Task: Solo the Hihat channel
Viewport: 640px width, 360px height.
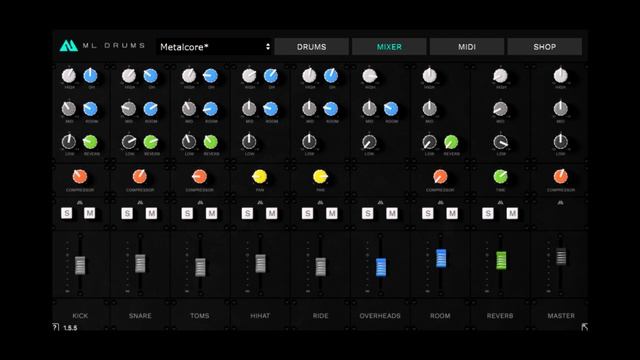Action: 247,213
